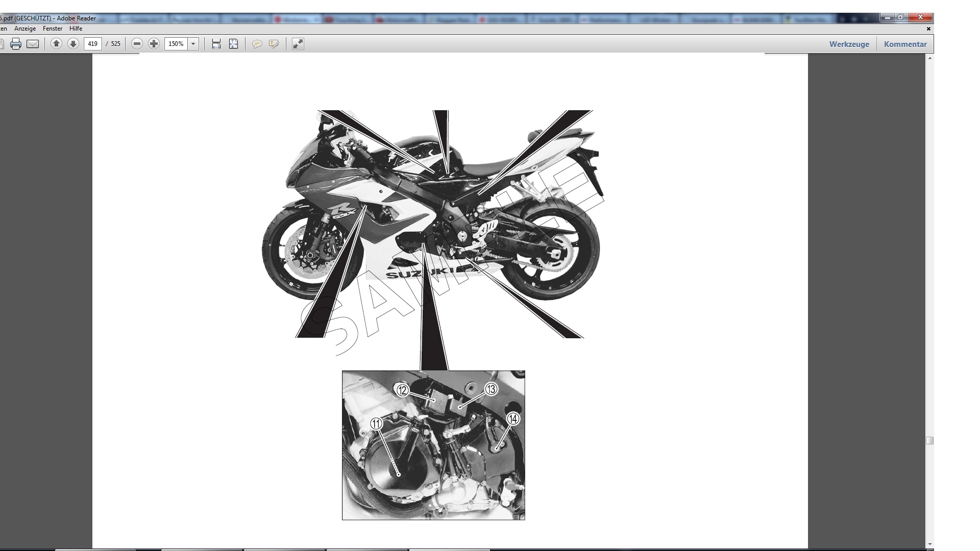Send the PDF by email via envelope icon
The height and width of the screenshot is (551, 980).
(x=33, y=44)
